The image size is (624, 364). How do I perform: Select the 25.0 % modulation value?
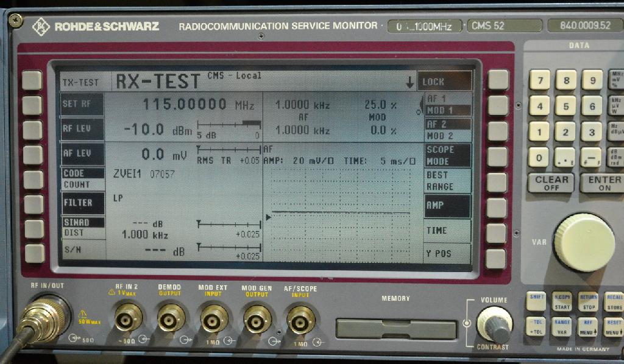(380, 105)
